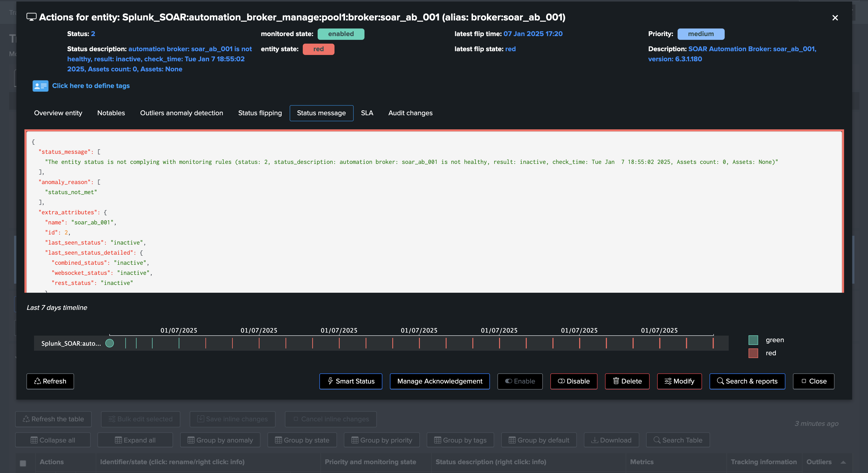
Task: Click 'Search Table' in the background toolbar
Action: (678, 440)
